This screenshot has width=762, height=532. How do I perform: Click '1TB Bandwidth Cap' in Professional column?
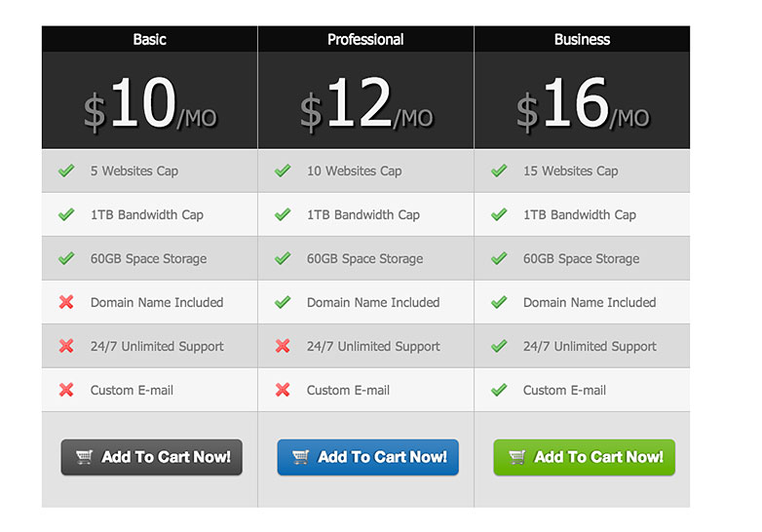click(363, 214)
